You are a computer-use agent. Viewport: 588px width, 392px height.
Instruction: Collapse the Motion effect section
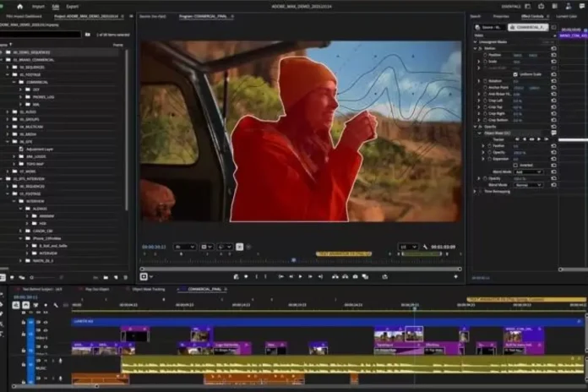coord(476,48)
